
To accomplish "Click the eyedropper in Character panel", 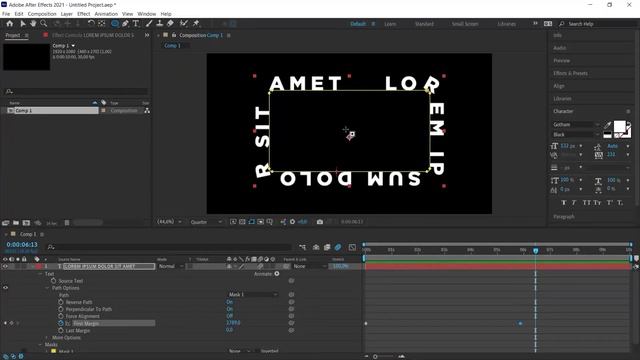I will (607, 125).
